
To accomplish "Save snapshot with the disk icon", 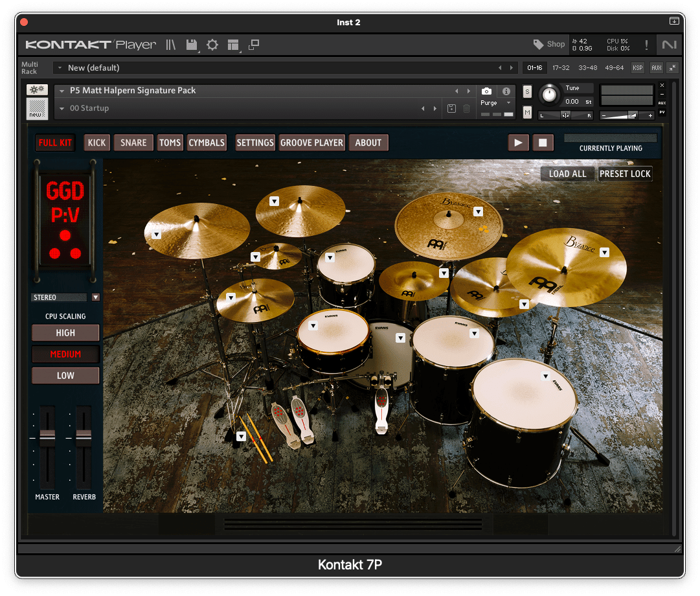I will (452, 109).
